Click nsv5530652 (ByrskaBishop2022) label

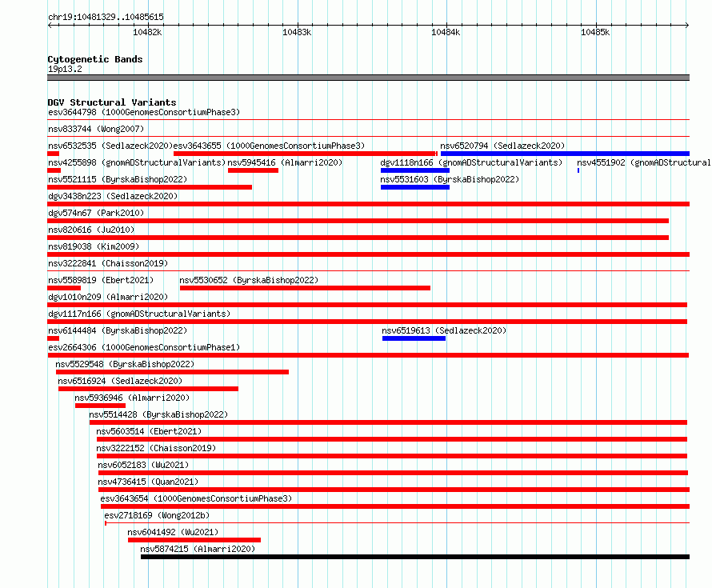click(x=249, y=280)
